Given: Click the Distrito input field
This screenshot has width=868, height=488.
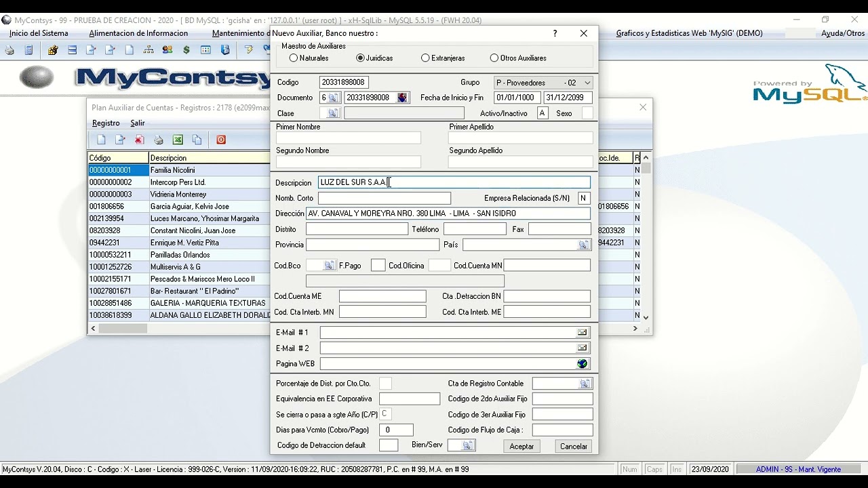Looking at the screenshot, I should point(357,229).
